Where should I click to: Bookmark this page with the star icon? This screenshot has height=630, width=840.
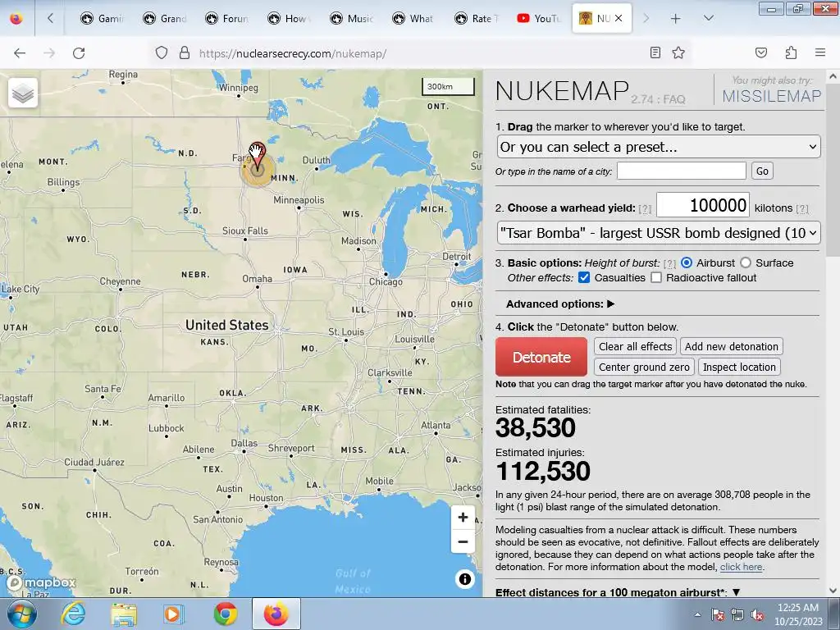click(x=678, y=52)
